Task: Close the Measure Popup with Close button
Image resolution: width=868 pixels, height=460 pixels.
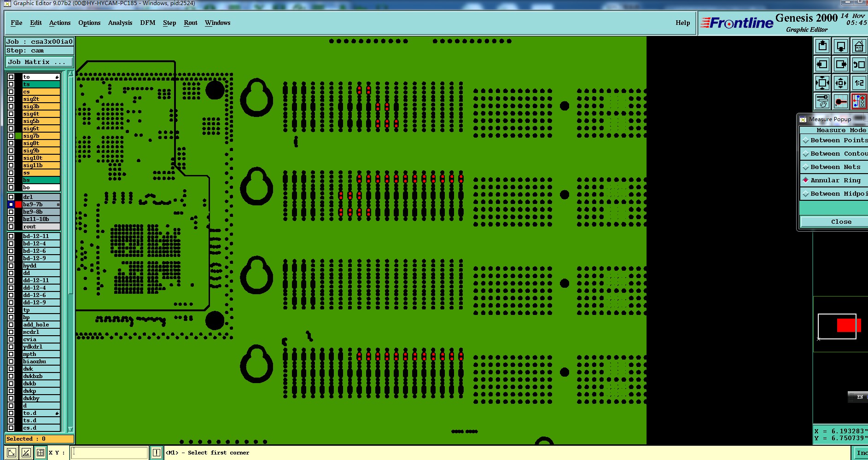Action: pos(834,222)
